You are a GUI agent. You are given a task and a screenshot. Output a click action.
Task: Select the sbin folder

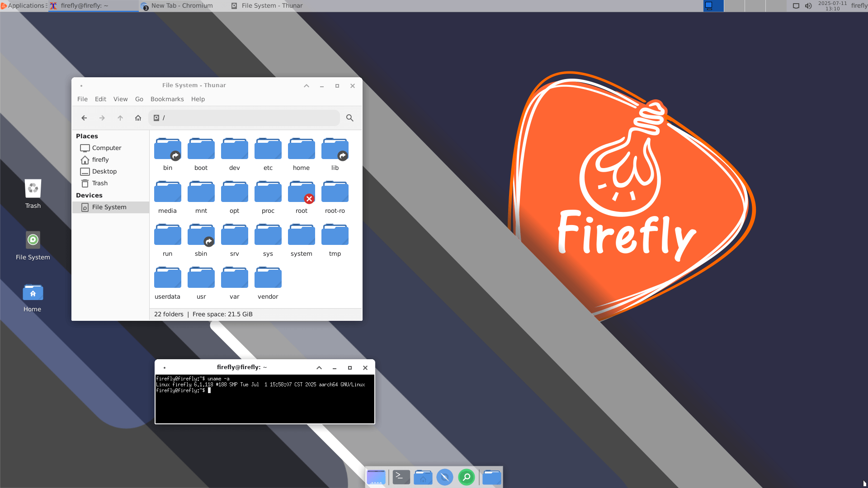pyautogui.click(x=201, y=240)
